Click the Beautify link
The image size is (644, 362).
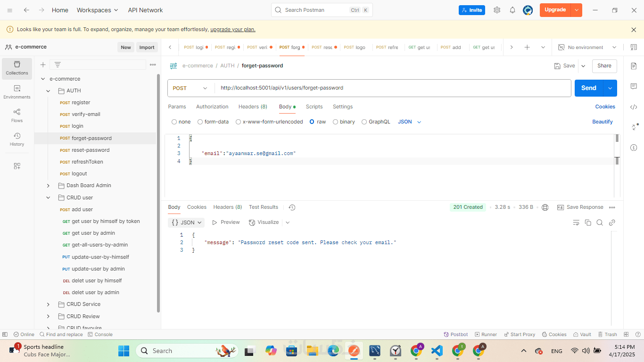click(603, 122)
